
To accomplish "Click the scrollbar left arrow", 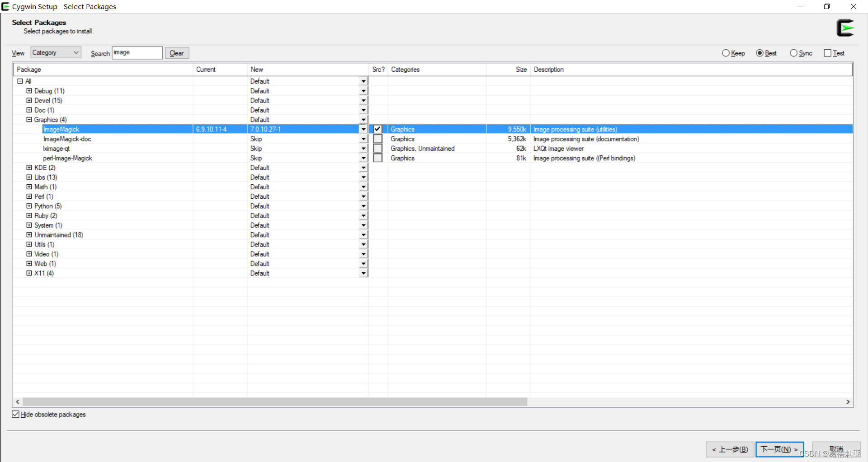I will pos(18,401).
